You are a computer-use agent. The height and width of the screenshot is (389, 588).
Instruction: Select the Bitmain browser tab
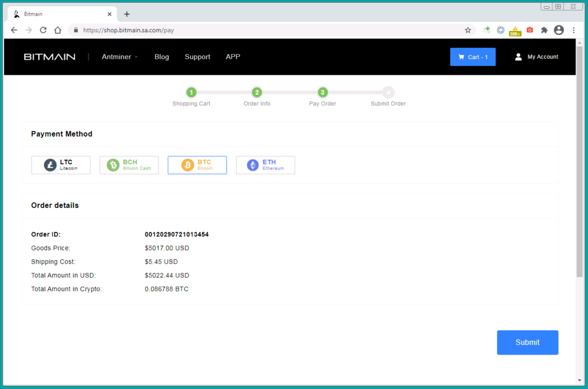point(62,14)
